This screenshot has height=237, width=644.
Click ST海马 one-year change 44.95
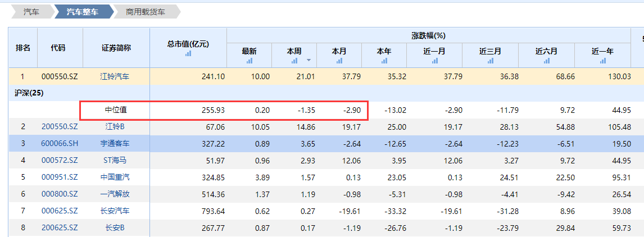coord(623,161)
